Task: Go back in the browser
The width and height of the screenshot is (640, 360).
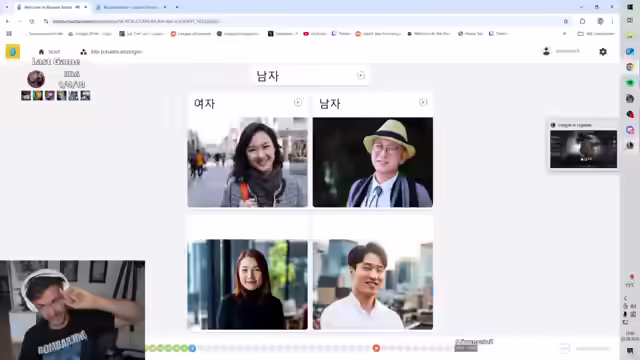Action: [x=8, y=21]
